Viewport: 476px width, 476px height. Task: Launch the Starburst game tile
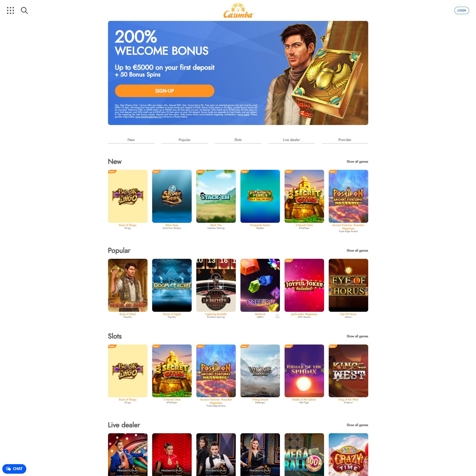(x=260, y=285)
